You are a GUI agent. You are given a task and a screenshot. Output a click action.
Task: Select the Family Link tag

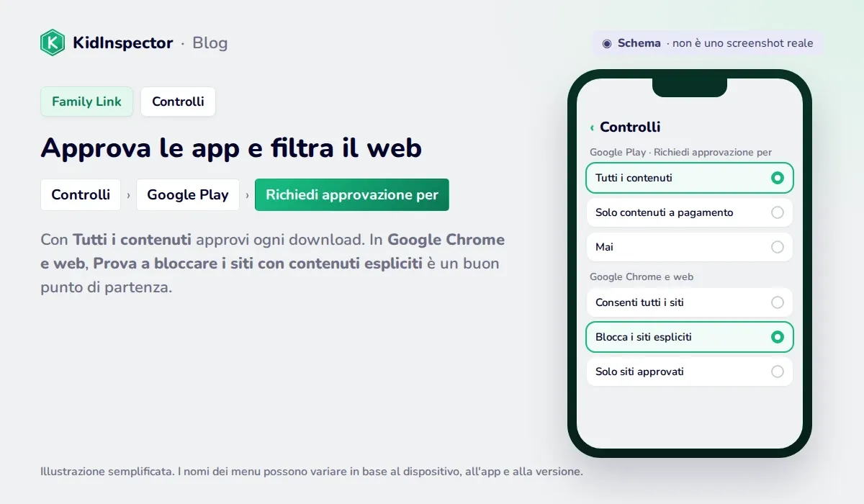pos(87,102)
